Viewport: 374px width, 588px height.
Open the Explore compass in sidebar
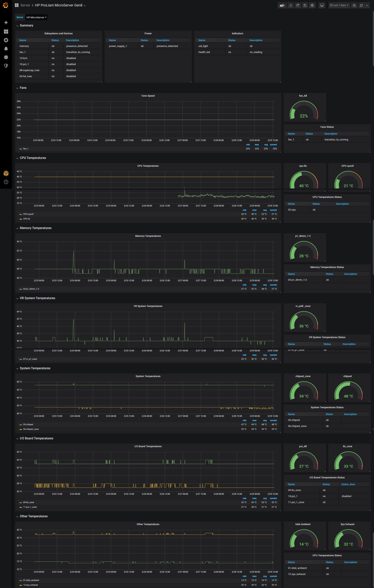tap(6, 40)
